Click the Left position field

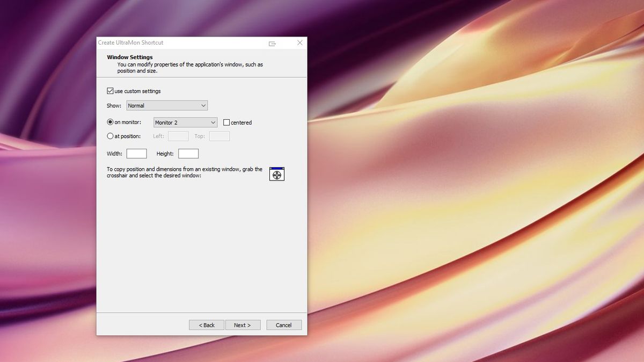(x=178, y=136)
